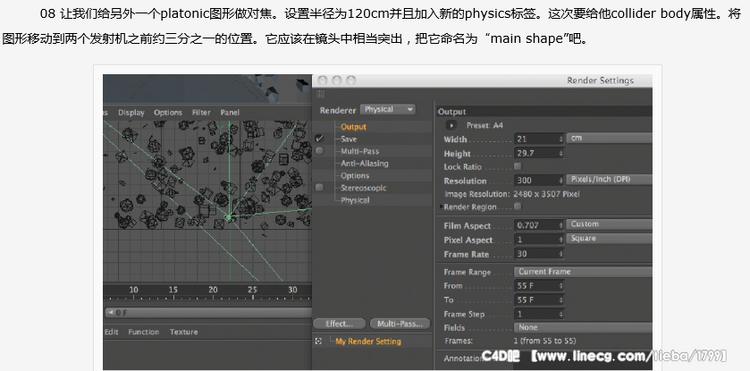
Task: Select My Render Setting entry
Action: 368,341
